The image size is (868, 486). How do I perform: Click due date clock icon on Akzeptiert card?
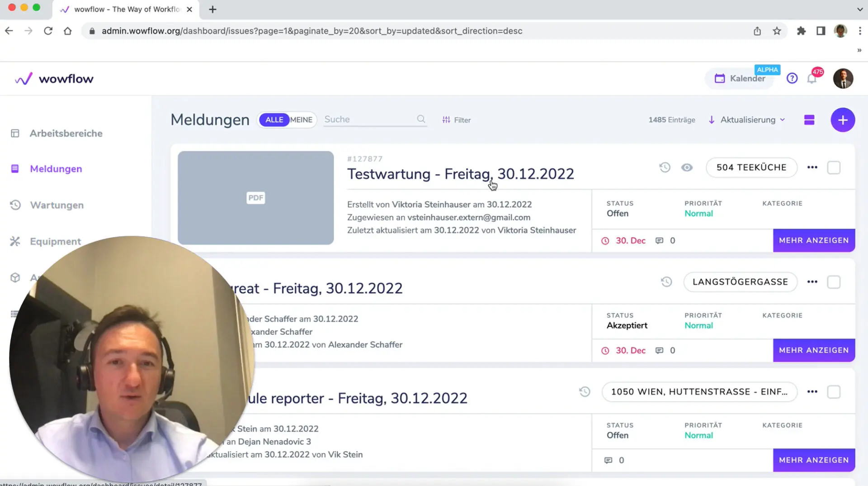pyautogui.click(x=605, y=351)
